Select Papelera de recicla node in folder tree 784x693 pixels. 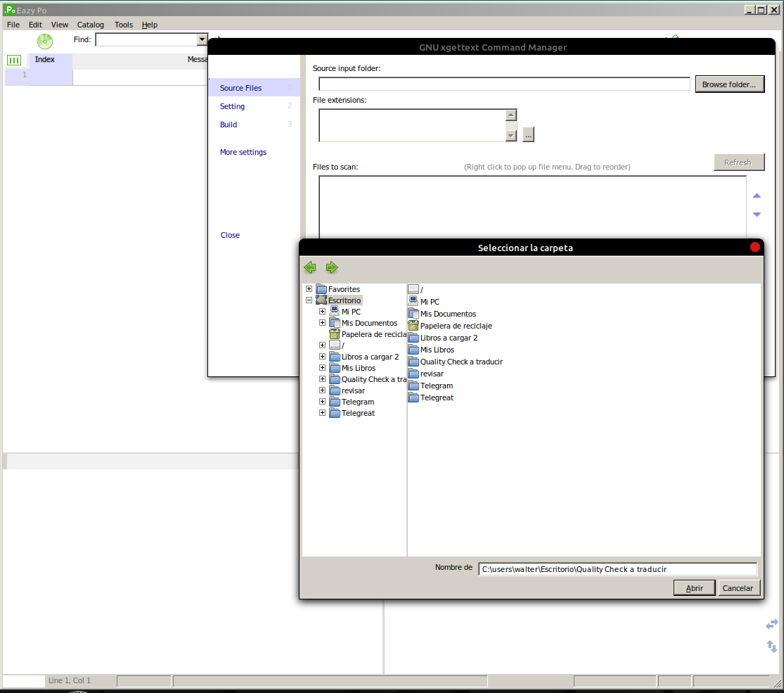(368, 334)
